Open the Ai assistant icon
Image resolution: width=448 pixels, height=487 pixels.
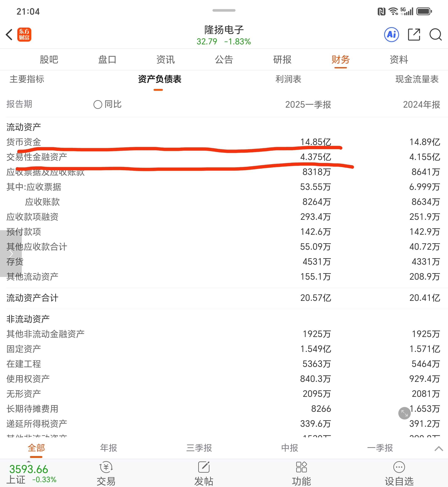[x=391, y=34]
